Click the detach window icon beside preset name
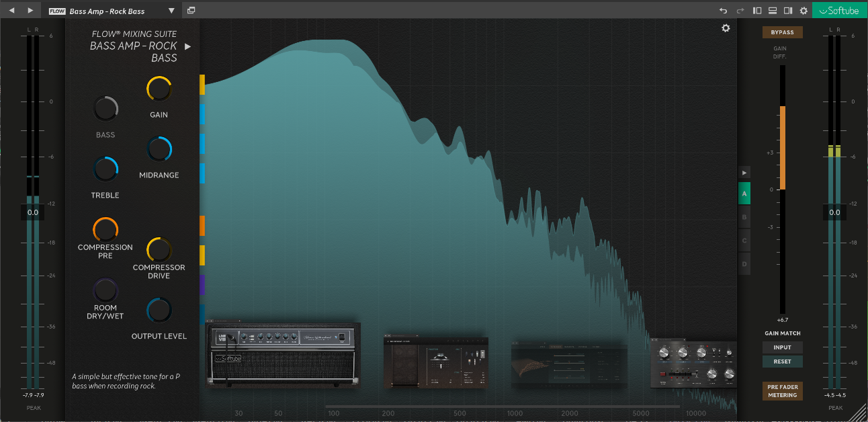Screen dimensions: 868x422 pyautogui.click(x=191, y=11)
